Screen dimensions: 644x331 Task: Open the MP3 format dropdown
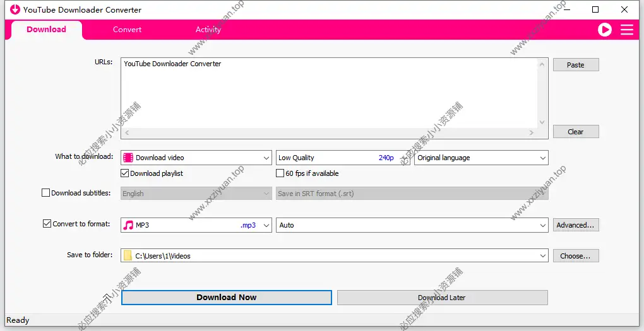196,225
